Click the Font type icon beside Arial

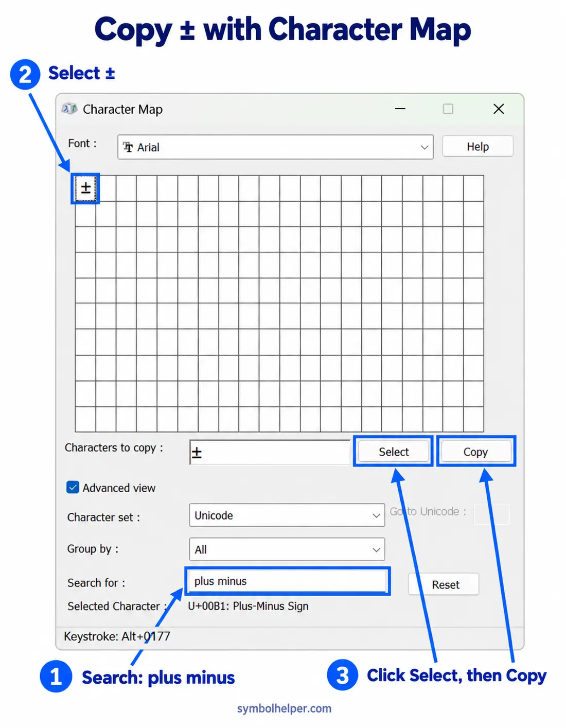click(x=128, y=147)
